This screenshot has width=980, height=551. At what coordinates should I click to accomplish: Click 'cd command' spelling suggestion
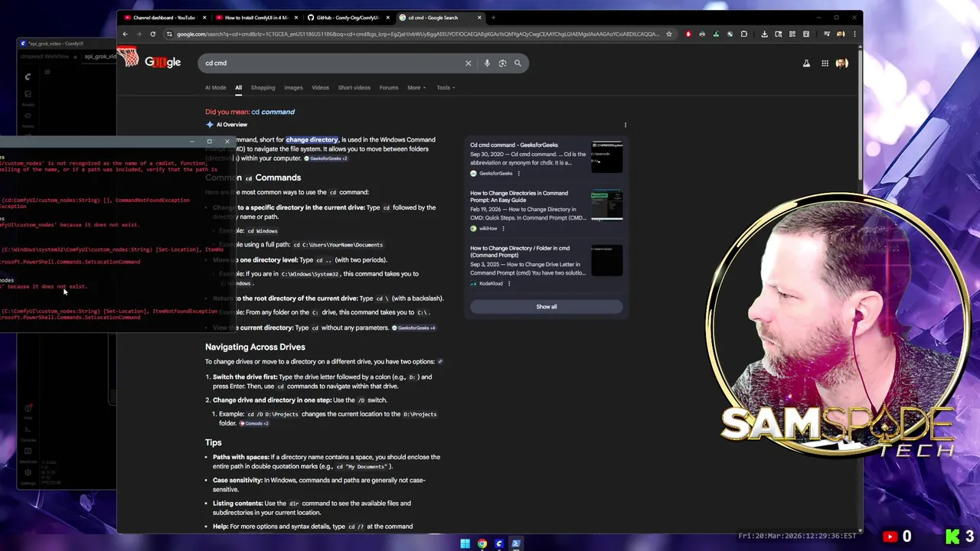[273, 112]
